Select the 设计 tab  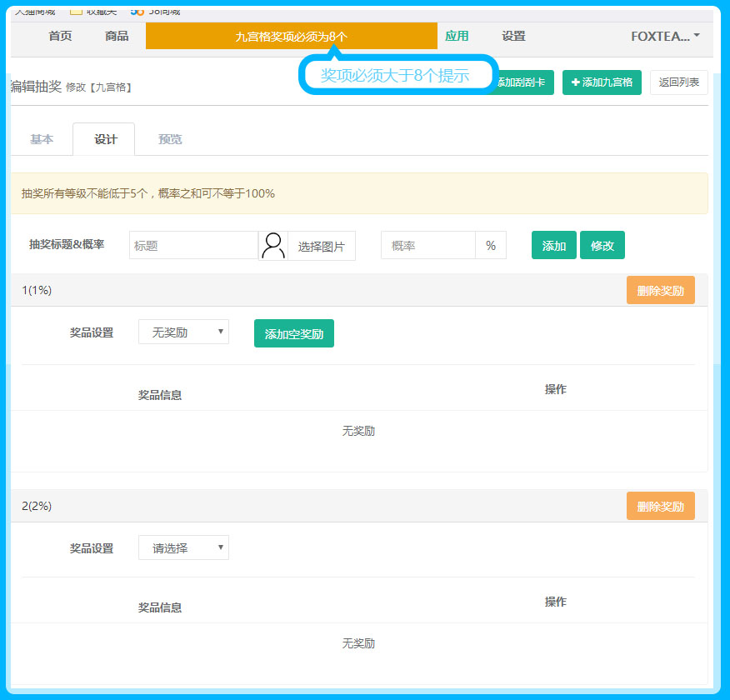106,139
